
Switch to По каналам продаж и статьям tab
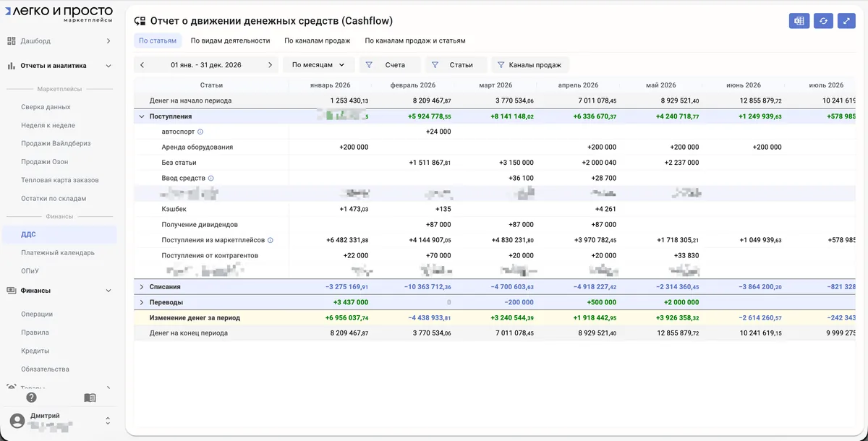click(415, 41)
